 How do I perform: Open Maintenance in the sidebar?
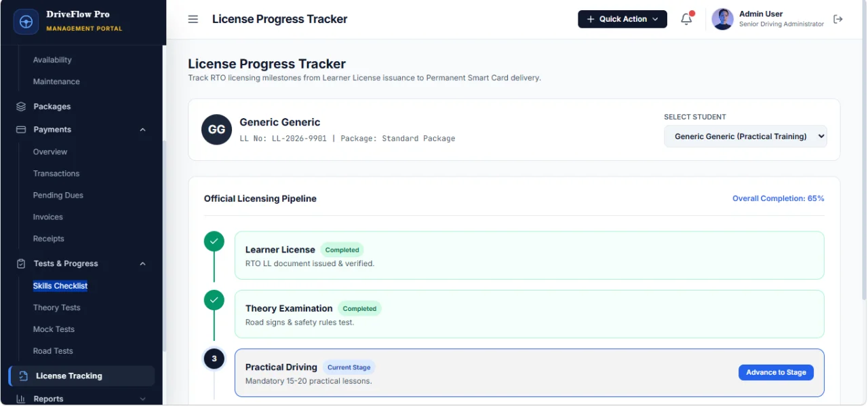coord(56,81)
